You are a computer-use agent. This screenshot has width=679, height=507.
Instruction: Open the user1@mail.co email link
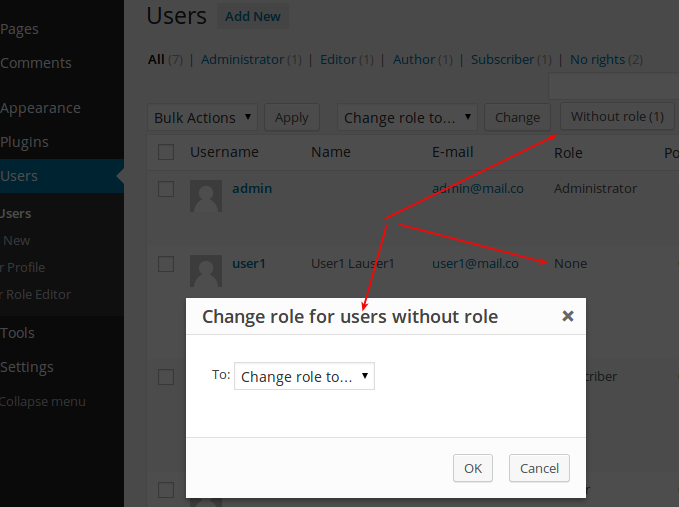[475, 264]
